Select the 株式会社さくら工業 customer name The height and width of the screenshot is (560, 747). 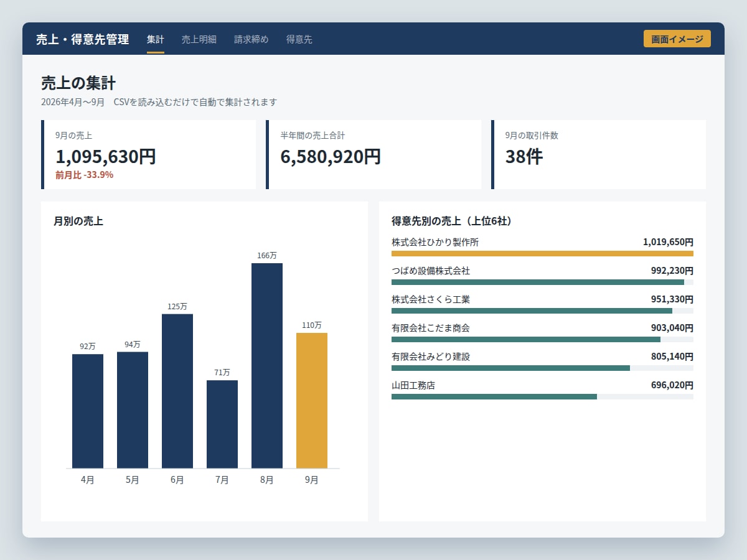click(431, 299)
